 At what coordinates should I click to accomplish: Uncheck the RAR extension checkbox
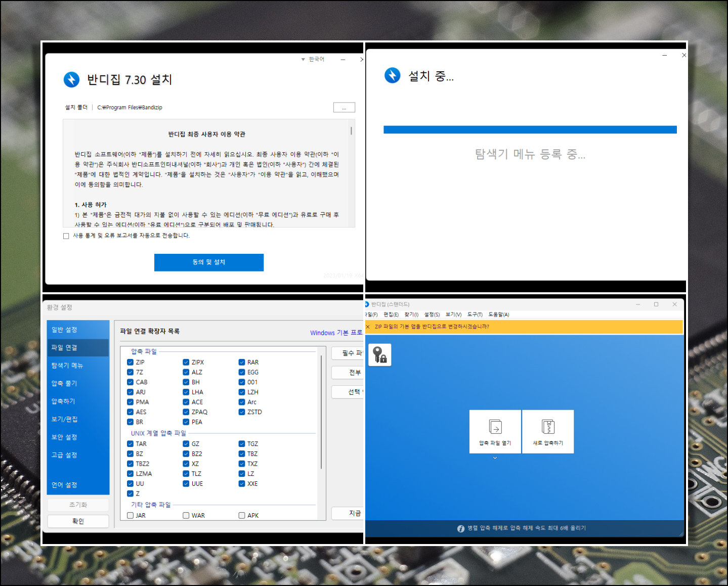click(242, 363)
